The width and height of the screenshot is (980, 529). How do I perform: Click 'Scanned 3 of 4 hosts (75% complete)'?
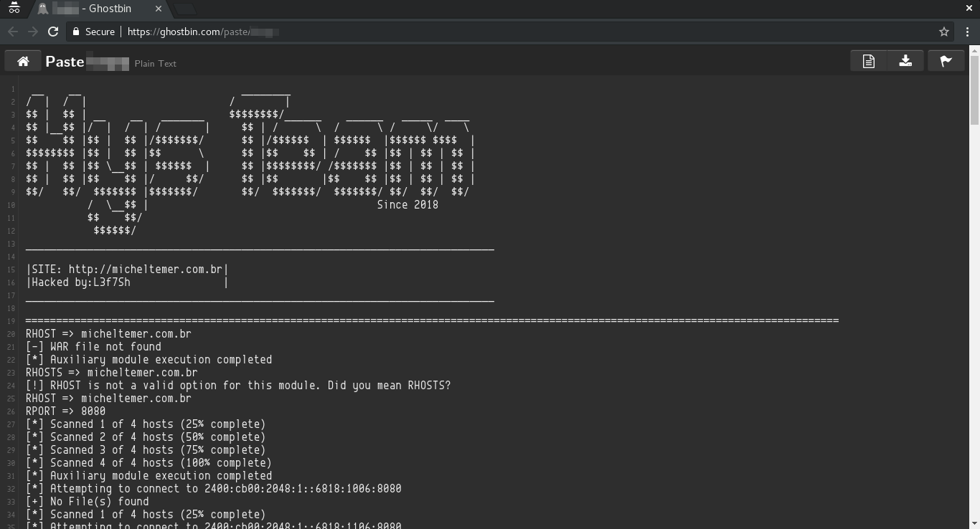pos(146,450)
